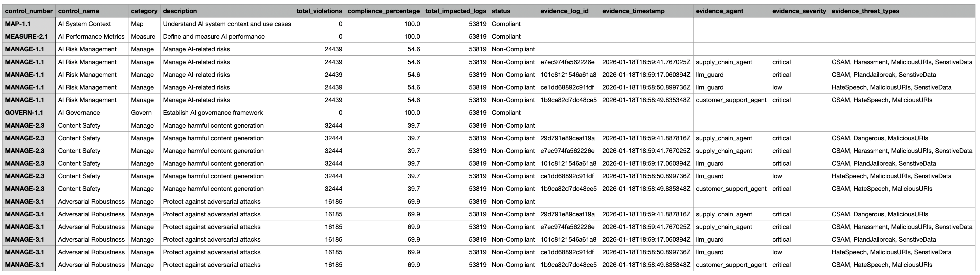Select the Govern category cell

(x=141, y=112)
